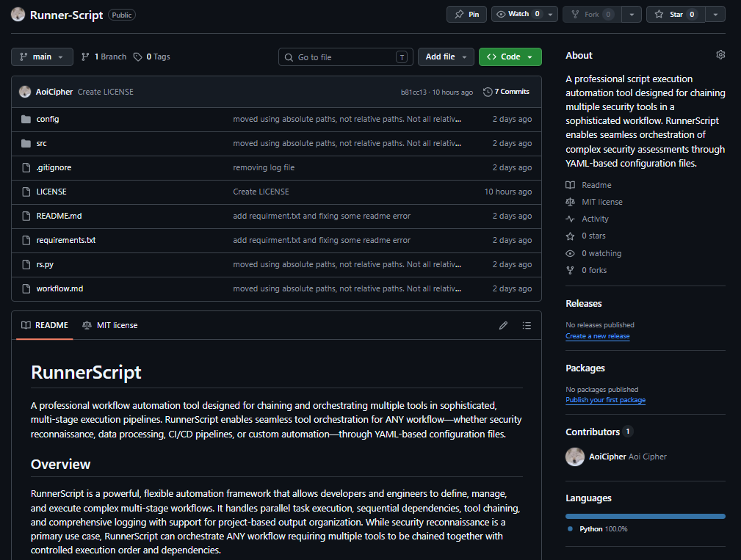Open the 1 Branch link
The width and height of the screenshot is (741, 560).
(x=104, y=57)
